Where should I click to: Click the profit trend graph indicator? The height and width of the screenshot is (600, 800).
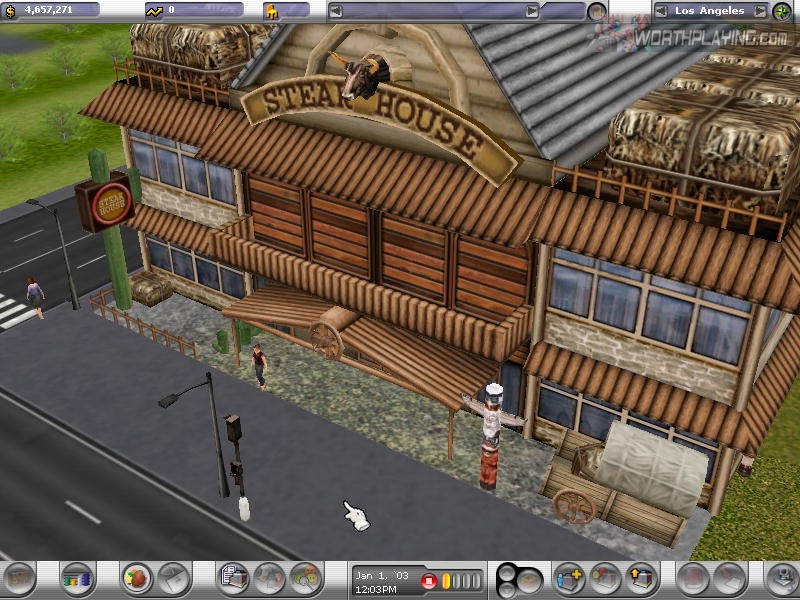(x=155, y=11)
